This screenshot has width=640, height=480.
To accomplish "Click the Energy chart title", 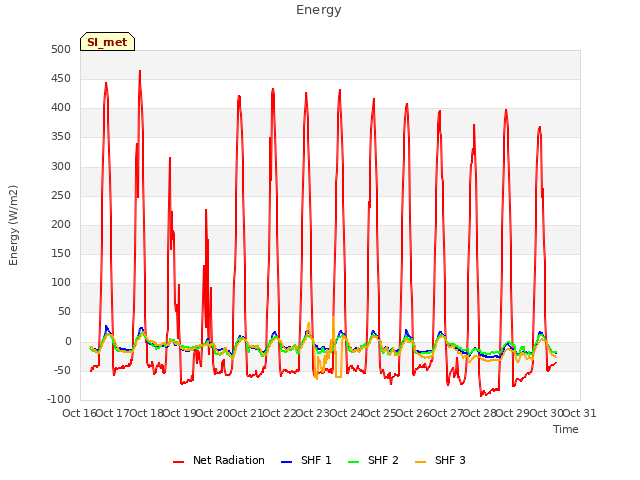I will (319, 10).
